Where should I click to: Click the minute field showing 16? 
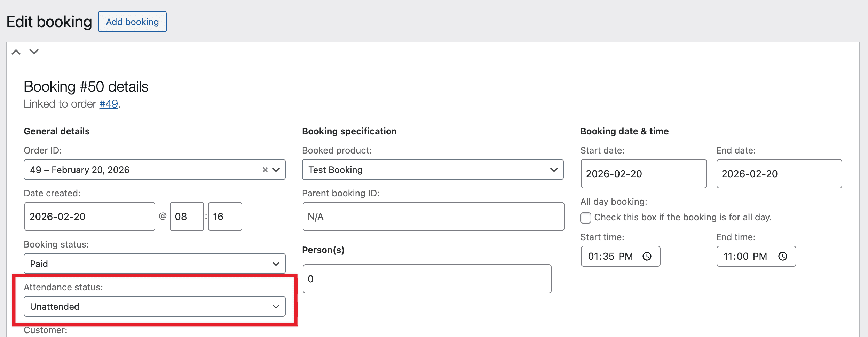[225, 217]
